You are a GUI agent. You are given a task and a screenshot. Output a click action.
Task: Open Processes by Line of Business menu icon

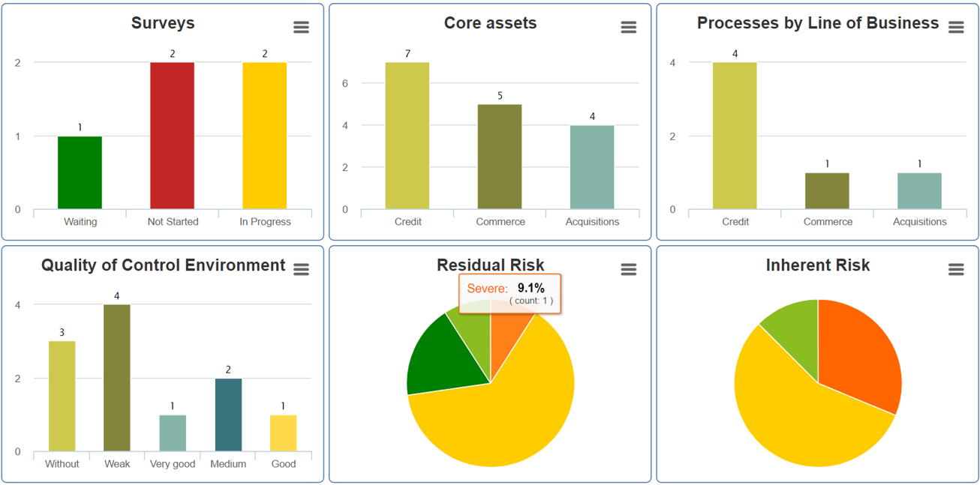(956, 28)
